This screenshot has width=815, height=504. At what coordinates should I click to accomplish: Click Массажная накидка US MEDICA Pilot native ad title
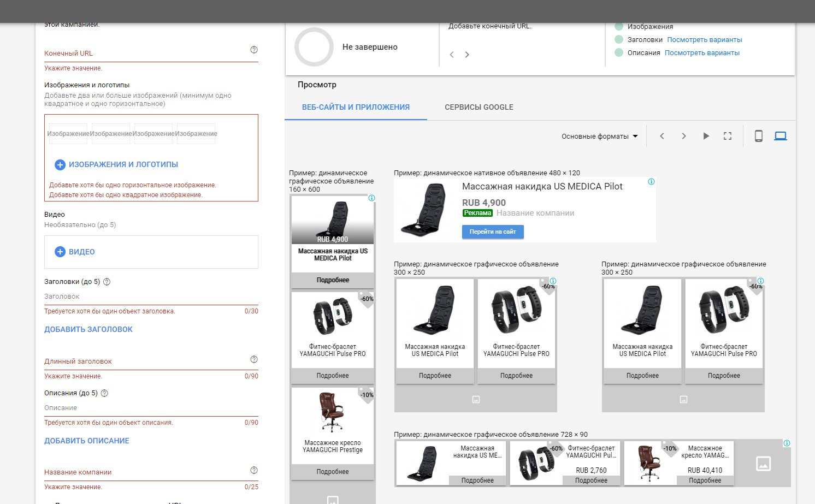pyautogui.click(x=542, y=187)
